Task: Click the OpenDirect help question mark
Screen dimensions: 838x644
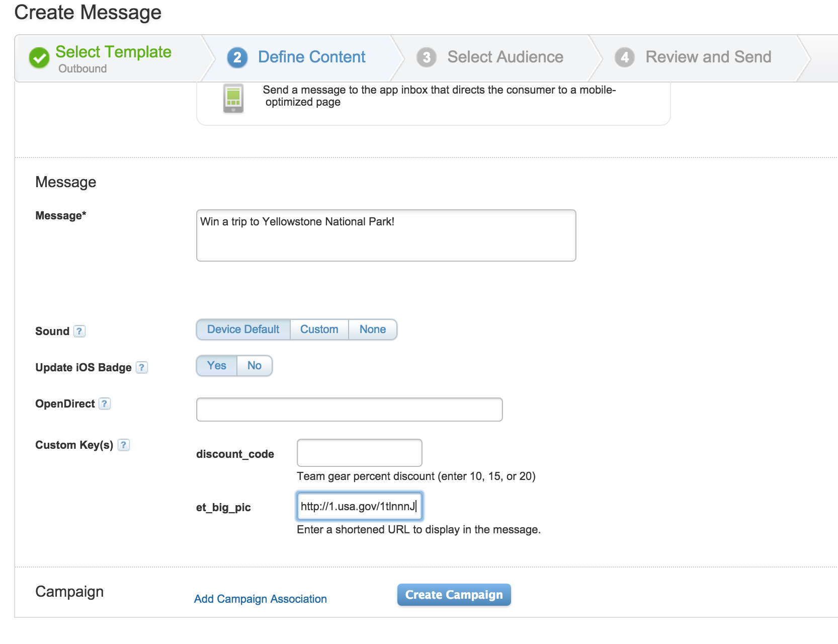Action: (104, 404)
